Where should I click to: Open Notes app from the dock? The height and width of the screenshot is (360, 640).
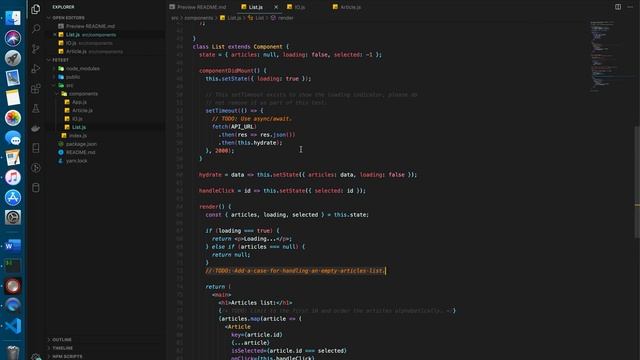pos(13,98)
